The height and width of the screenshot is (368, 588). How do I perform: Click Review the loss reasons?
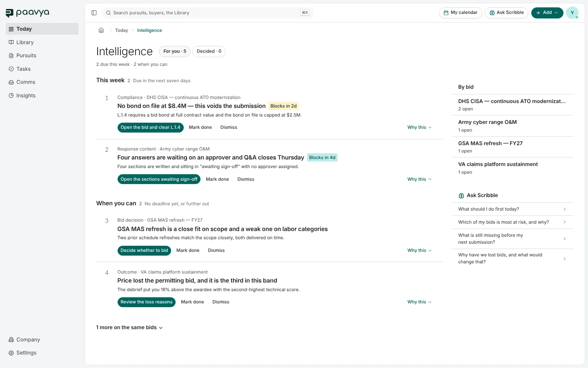pos(146,302)
